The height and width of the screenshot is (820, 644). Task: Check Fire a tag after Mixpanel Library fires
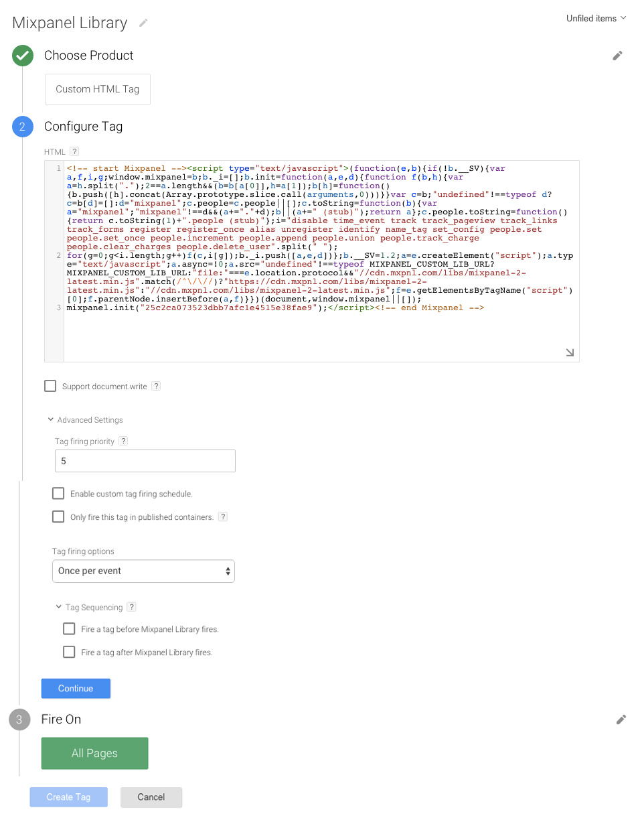click(x=69, y=652)
